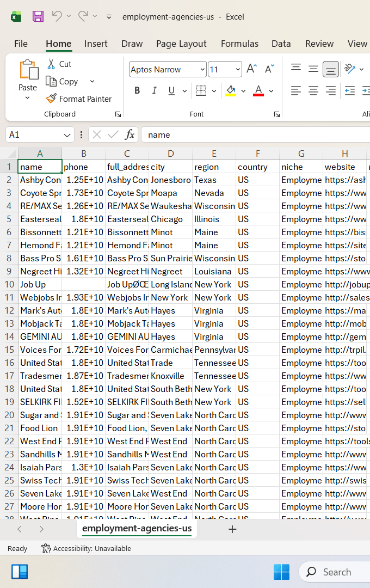Select Bottom Align icon
The image size is (370, 588).
click(x=331, y=69)
